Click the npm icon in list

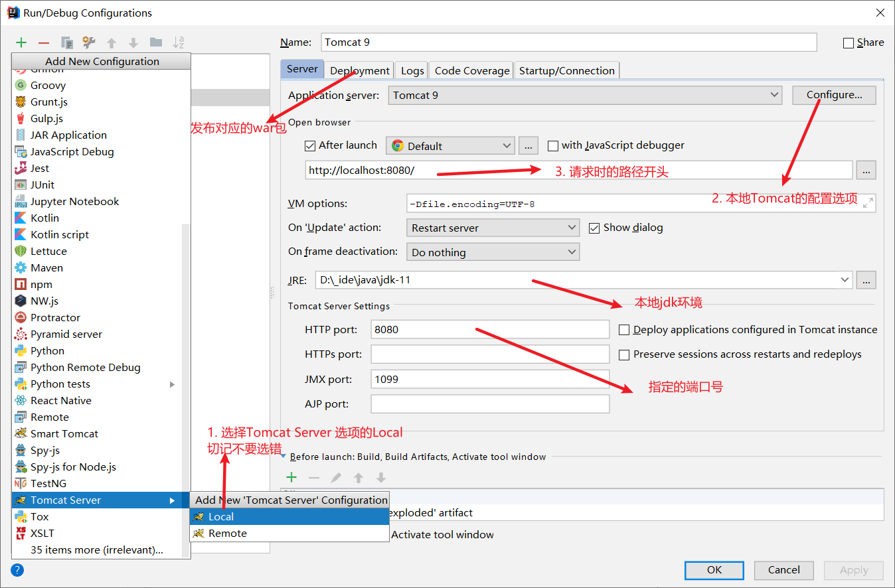pyautogui.click(x=21, y=284)
